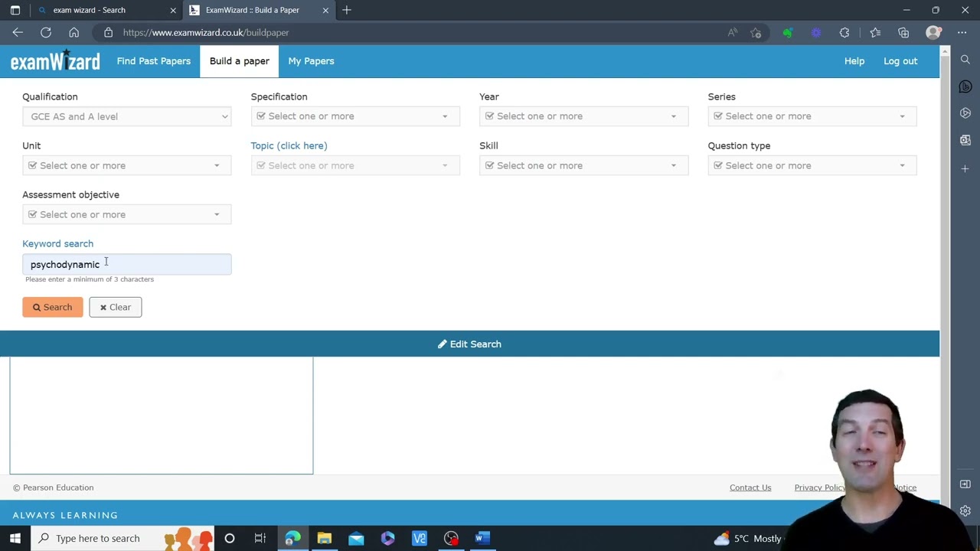
Task: Select the Build a paper tab
Action: (x=240, y=61)
